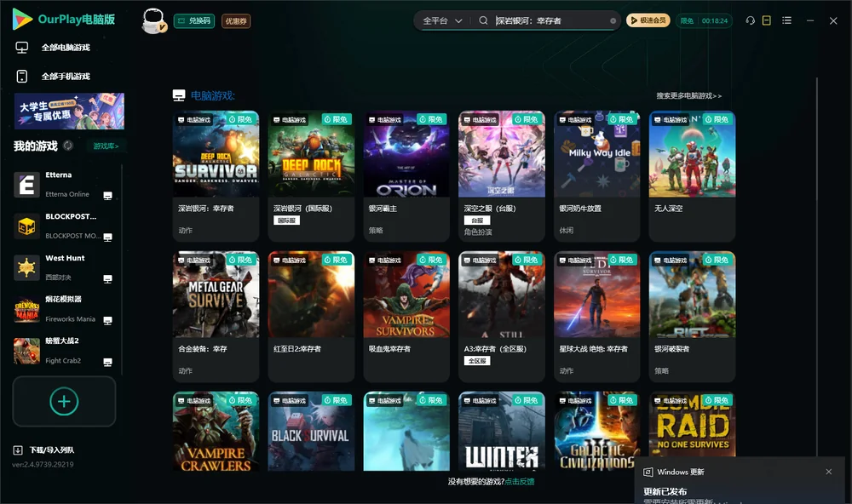Close the Windows 更新 notification
The image size is (852, 504).
829,472
